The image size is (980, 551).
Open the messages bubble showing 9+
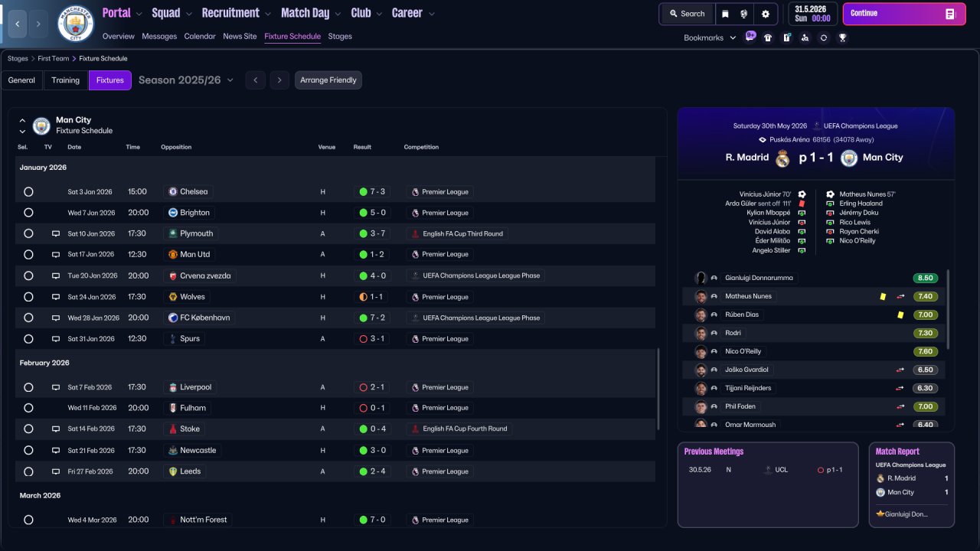(750, 36)
